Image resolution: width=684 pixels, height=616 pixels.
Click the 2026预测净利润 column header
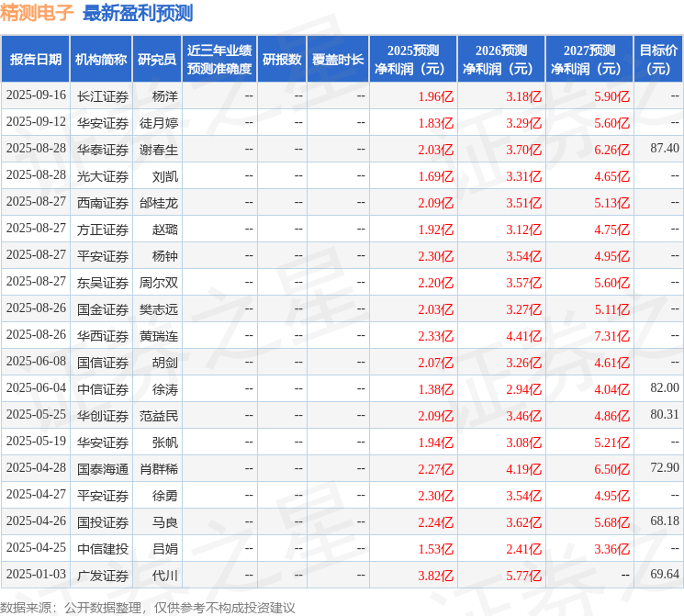coord(501,60)
